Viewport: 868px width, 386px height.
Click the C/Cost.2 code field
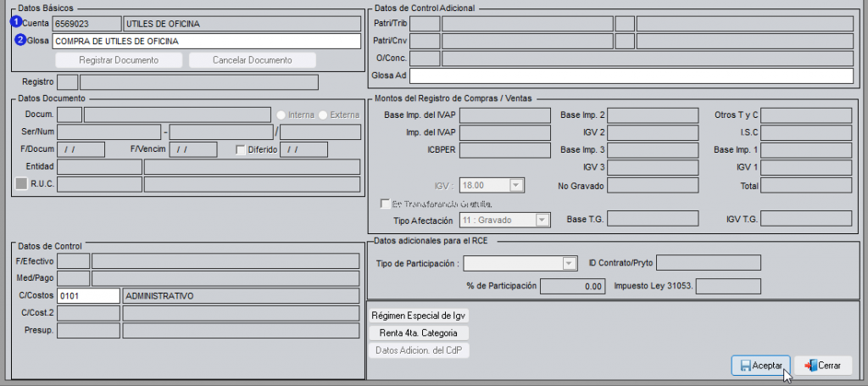coord(88,313)
